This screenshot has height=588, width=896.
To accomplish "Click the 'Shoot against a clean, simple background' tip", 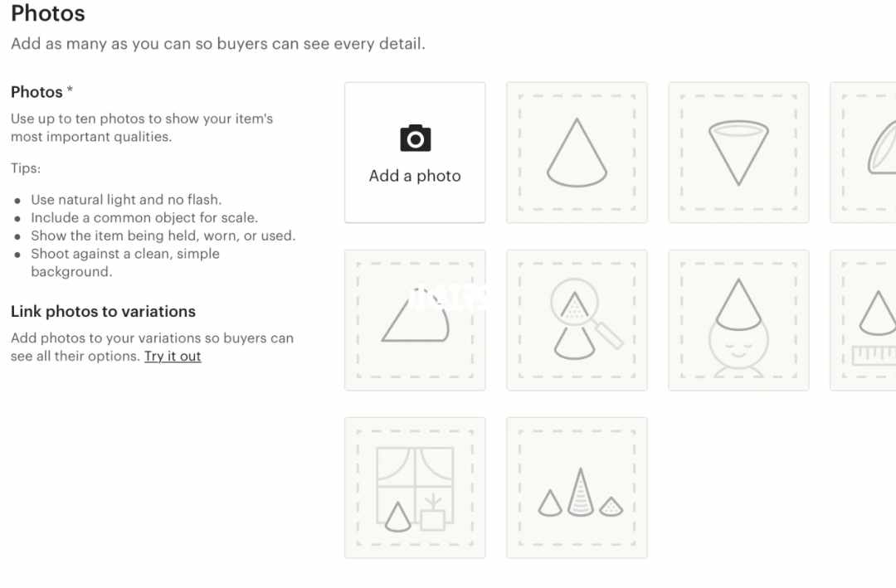I will pyautogui.click(x=125, y=262).
